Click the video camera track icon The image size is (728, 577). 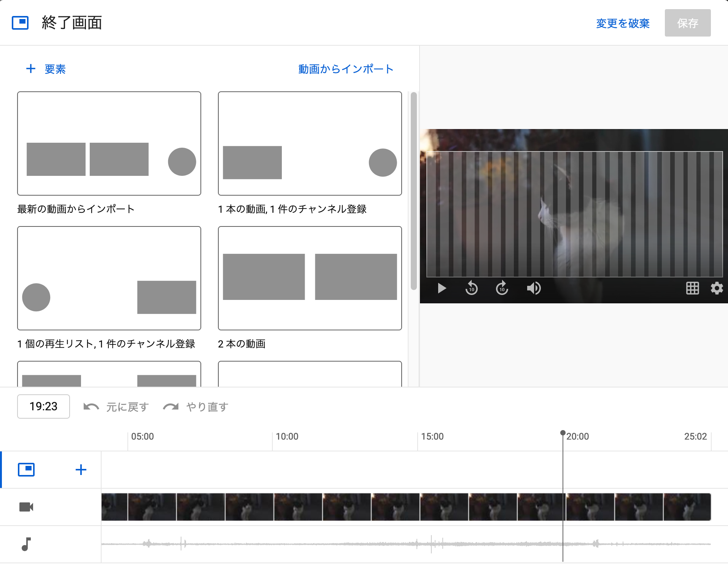[x=26, y=507]
